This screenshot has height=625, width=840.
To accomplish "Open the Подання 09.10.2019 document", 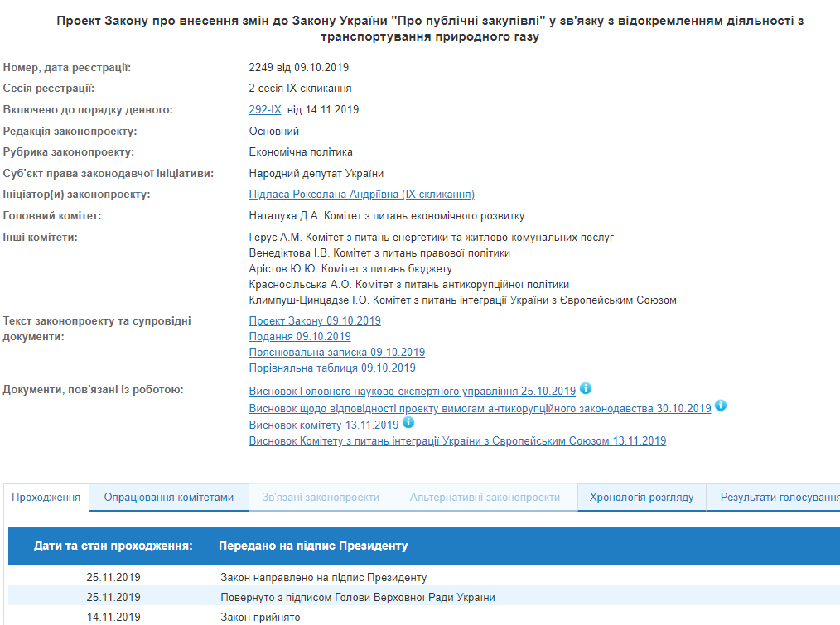I will [x=300, y=337].
